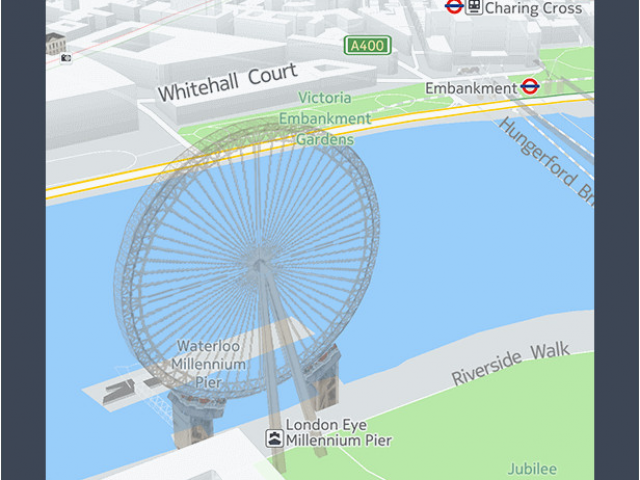
Task: Select the Jubilee gardens label
Action: pyautogui.click(x=532, y=469)
